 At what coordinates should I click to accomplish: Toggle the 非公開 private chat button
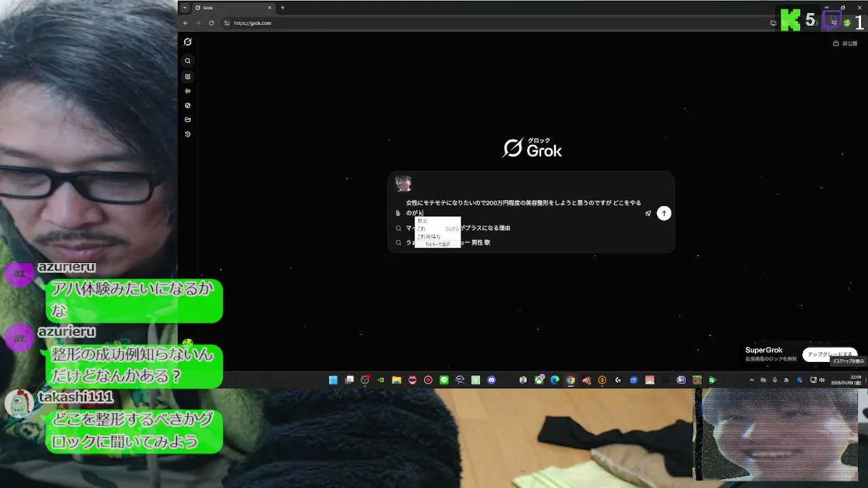[x=846, y=43]
